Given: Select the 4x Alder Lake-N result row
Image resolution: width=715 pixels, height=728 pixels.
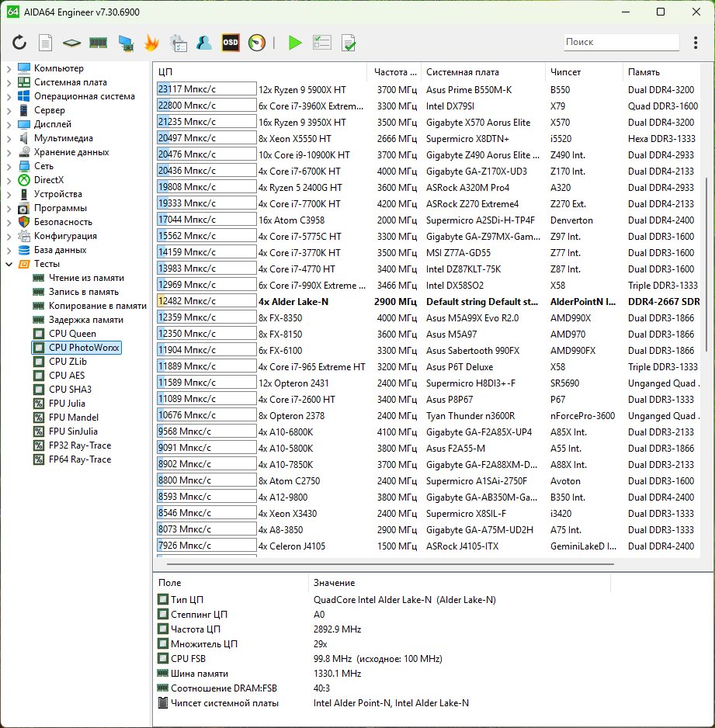Looking at the screenshot, I should [388, 301].
